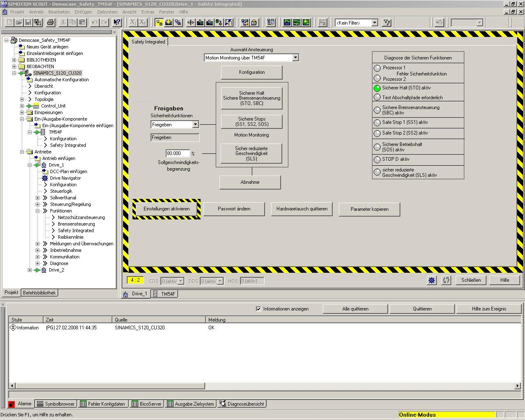The width and height of the screenshot is (525, 420).
Task: Click the alarm list horizontal scrollbar
Action: point(265,386)
